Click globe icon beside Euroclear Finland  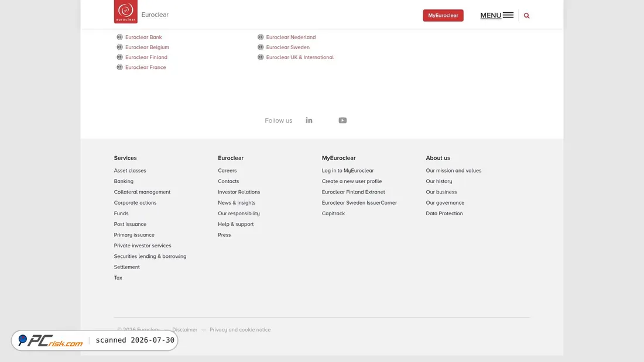click(119, 57)
